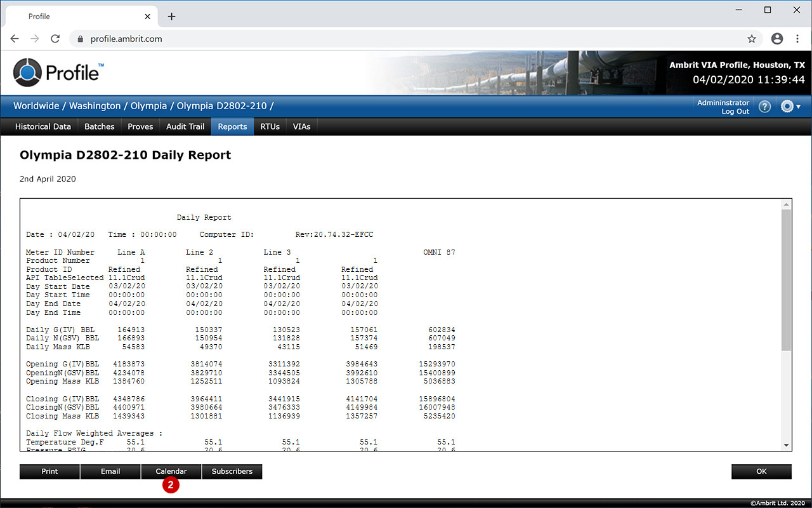Switch to the Historical Data tab

tap(43, 126)
